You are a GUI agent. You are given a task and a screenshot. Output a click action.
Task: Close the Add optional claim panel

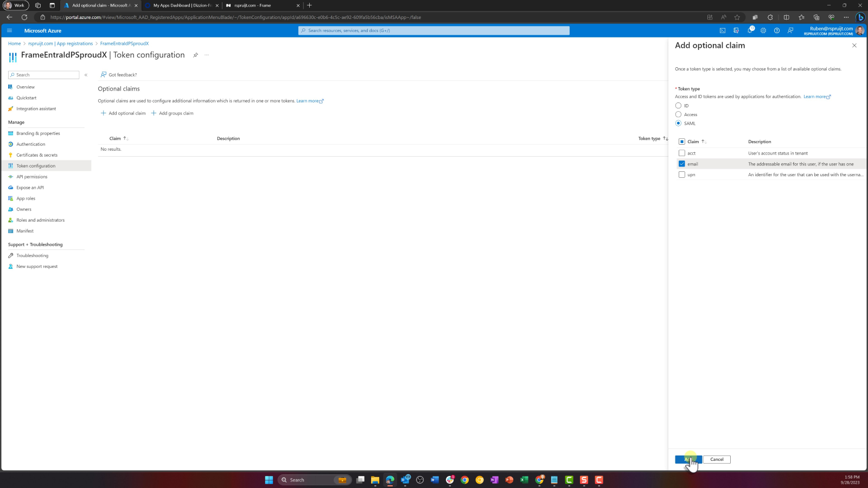click(x=854, y=46)
